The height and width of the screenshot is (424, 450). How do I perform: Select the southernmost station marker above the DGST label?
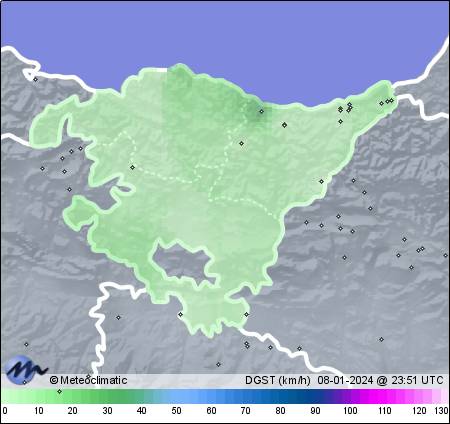(x=218, y=365)
